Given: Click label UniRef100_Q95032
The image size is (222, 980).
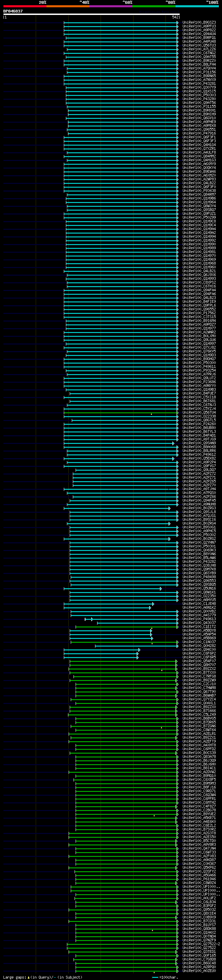Looking at the screenshot, I should 199,910.
